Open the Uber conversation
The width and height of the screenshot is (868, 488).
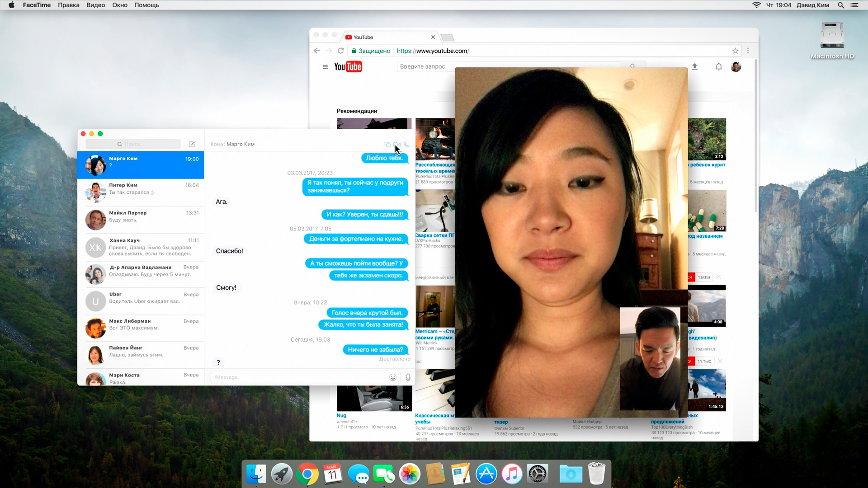[x=141, y=301]
